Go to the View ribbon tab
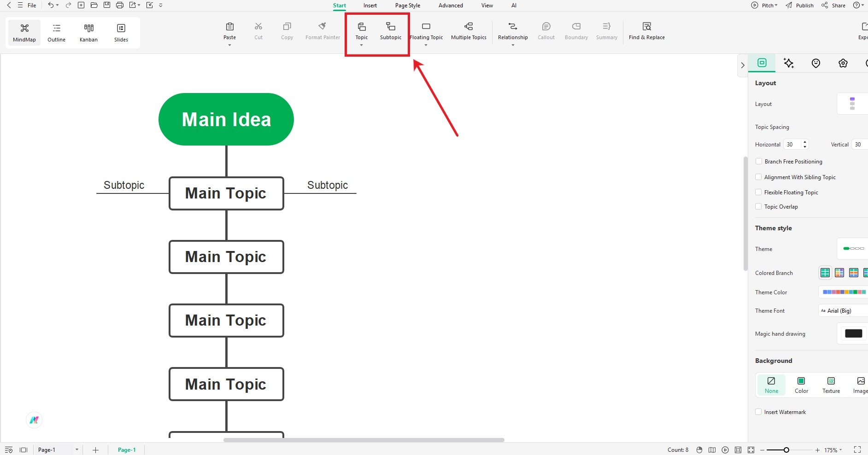868x455 pixels. point(487,6)
